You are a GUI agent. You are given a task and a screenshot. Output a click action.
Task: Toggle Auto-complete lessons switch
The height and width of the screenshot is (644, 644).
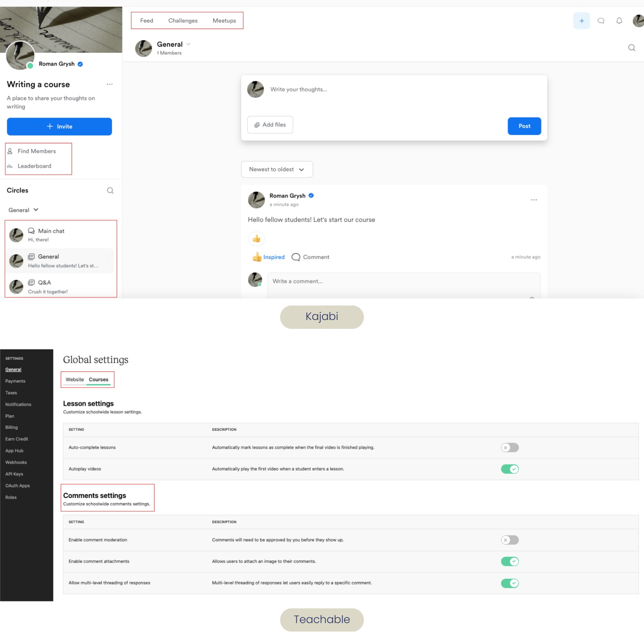pos(510,448)
